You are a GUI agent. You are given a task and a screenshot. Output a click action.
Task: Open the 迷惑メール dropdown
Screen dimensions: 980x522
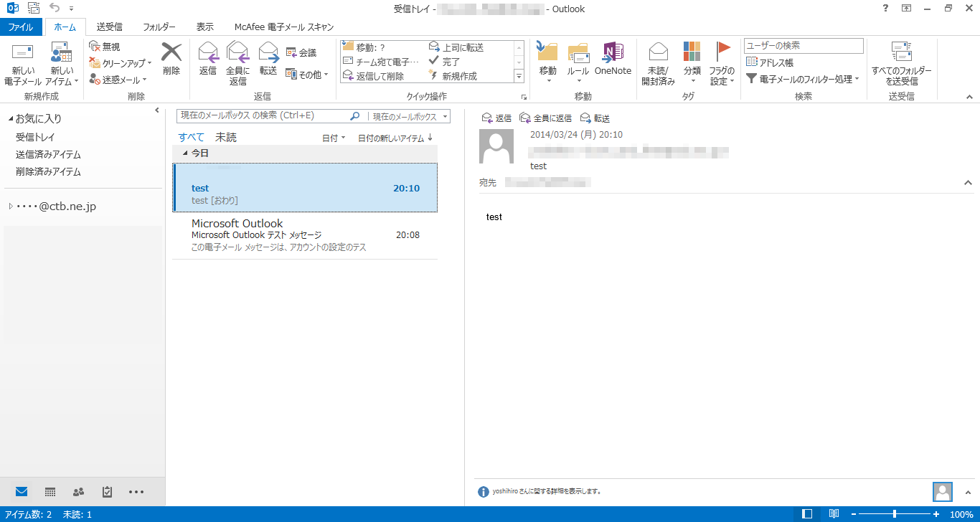pos(118,80)
